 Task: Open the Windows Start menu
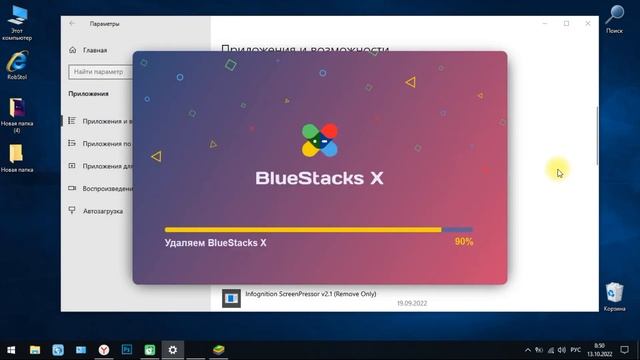11,350
